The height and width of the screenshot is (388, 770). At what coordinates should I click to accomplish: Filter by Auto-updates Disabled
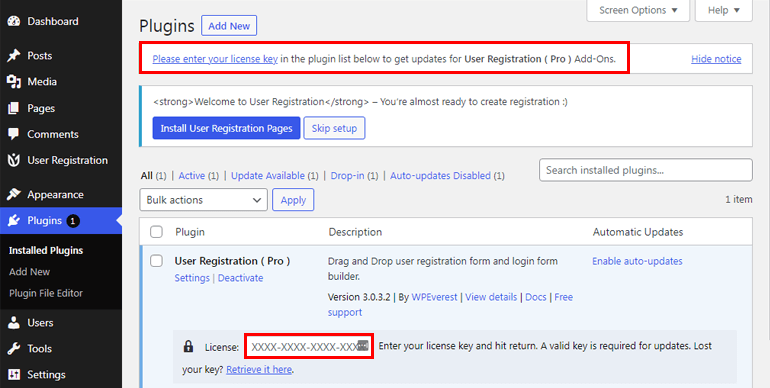[440, 176]
